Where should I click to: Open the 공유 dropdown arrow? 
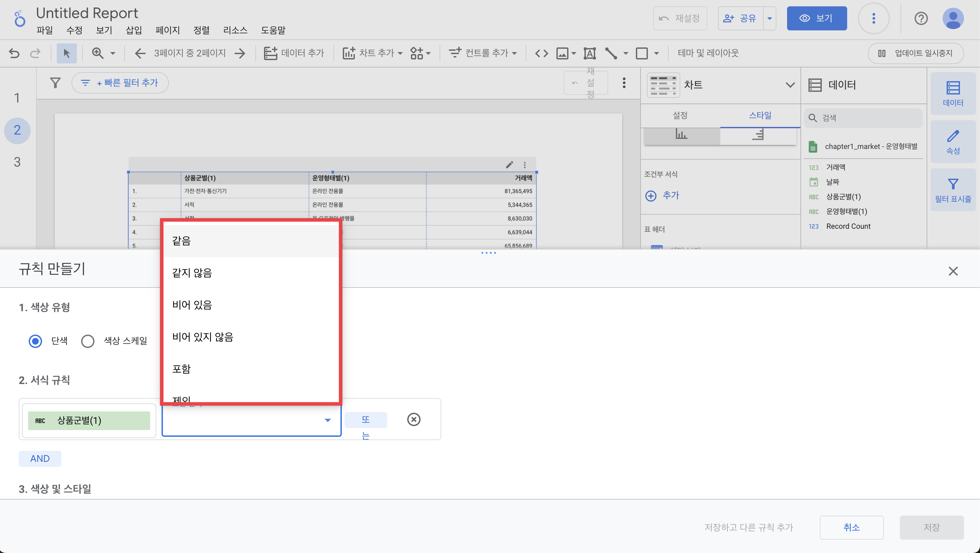(x=769, y=18)
